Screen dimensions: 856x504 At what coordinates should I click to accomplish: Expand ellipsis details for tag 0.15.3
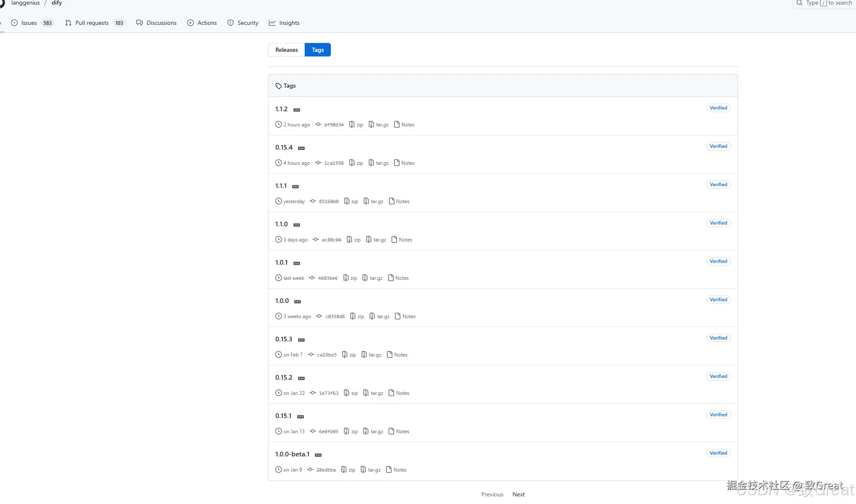tap(301, 340)
